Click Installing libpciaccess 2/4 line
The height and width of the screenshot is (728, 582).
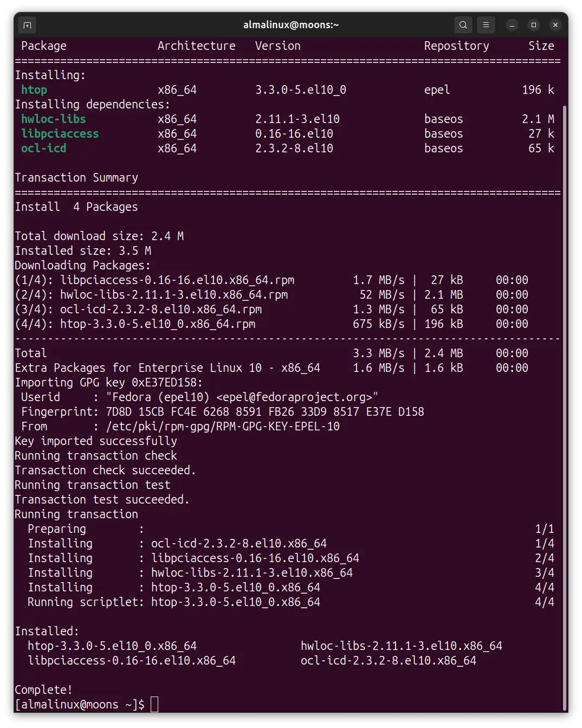(x=291, y=558)
